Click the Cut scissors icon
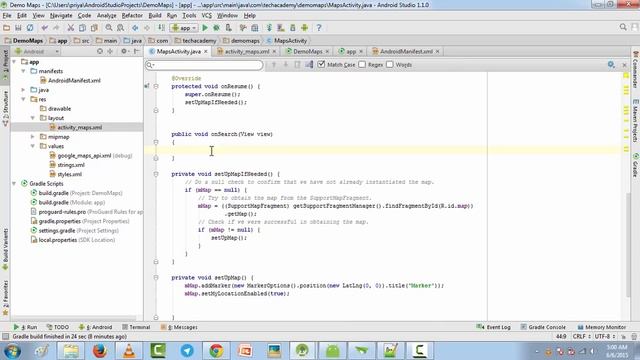This screenshot has height=360, width=640. [x=71, y=28]
